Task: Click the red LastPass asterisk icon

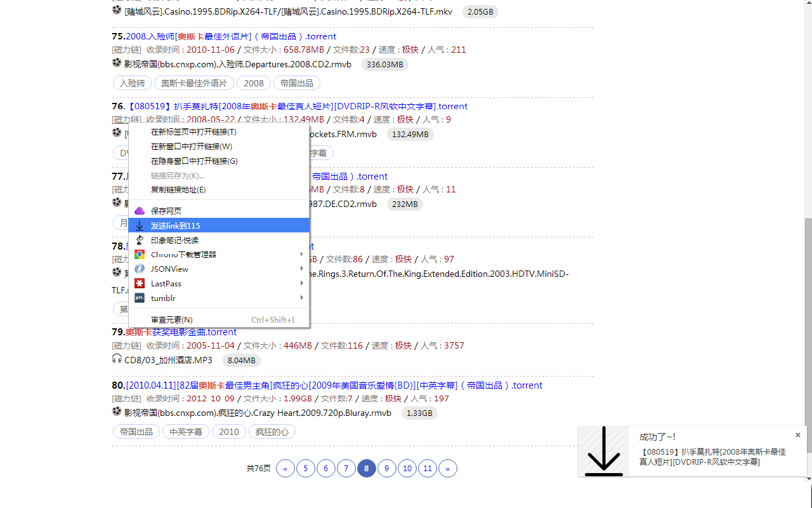Action: (x=140, y=283)
